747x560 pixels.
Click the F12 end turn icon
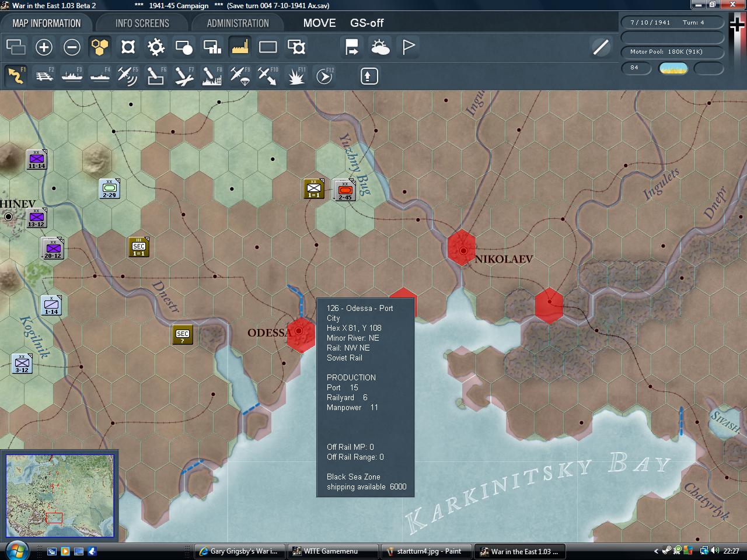coord(324,76)
